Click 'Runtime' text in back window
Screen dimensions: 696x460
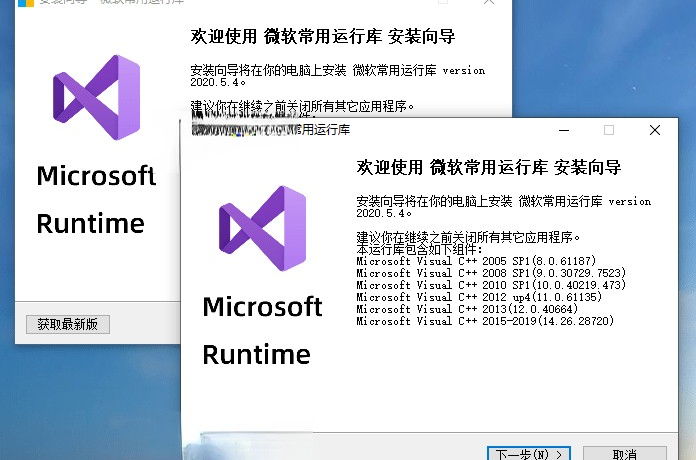coord(91,223)
